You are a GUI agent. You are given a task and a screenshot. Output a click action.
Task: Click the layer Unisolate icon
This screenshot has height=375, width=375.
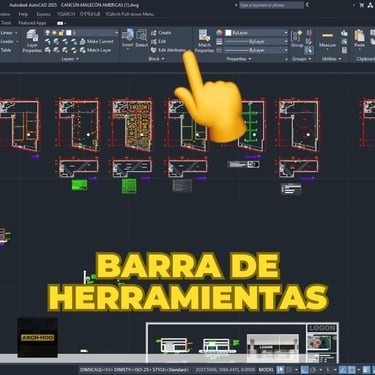tap(57, 50)
